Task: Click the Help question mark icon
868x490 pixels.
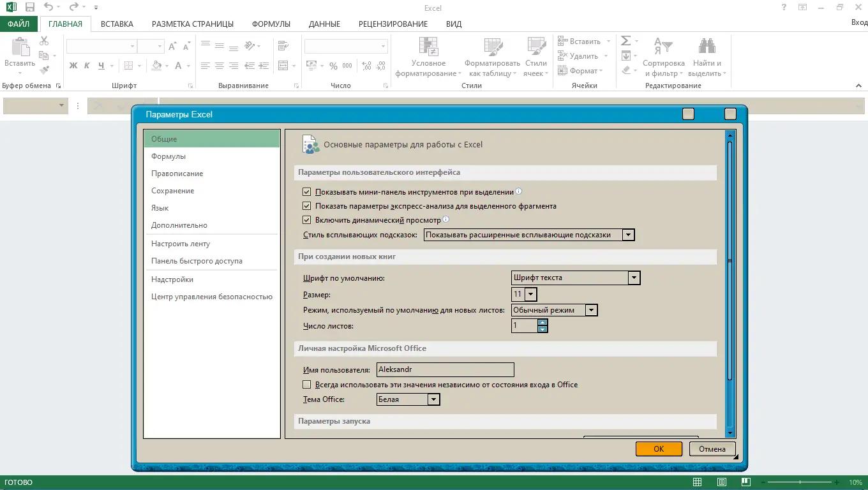Action: point(784,8)
